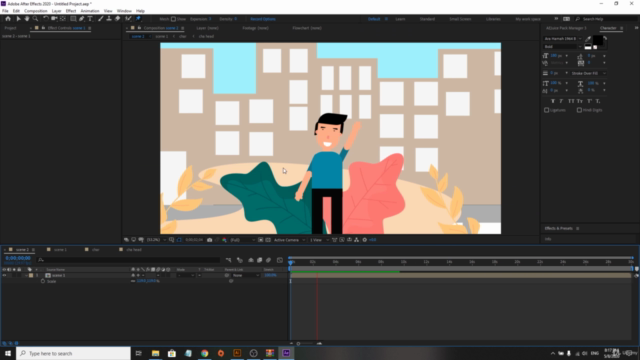Select the Home icon in toolbar
Image resolution: width=640 pixels, height=360 pixels.
[8, 19]
